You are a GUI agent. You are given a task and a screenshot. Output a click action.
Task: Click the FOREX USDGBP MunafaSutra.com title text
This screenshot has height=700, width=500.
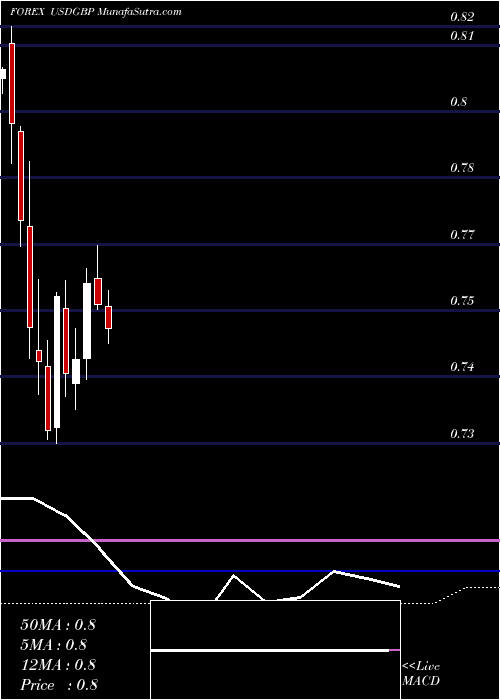coord(96,12)
